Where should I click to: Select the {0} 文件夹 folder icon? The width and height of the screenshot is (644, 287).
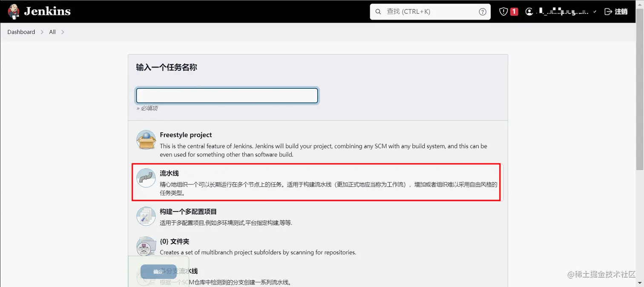146,246
